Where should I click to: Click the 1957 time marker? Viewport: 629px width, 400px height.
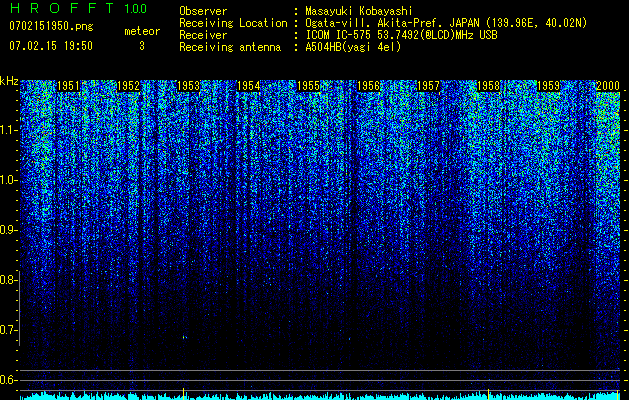pos(428,86)
